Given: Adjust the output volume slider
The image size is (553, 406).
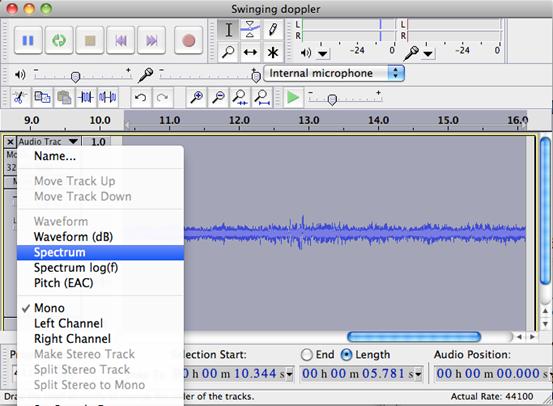Looking at the screenshot, I should point(75,77).
